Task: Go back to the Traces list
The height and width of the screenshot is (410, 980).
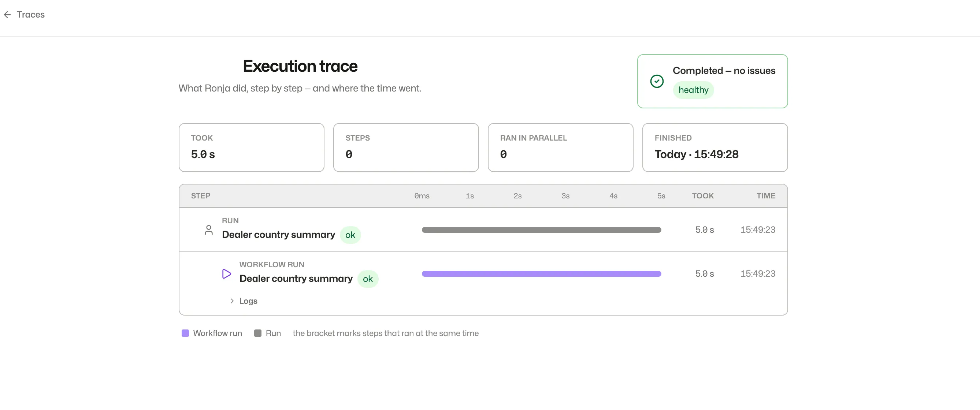Action: tap(24, 14)
